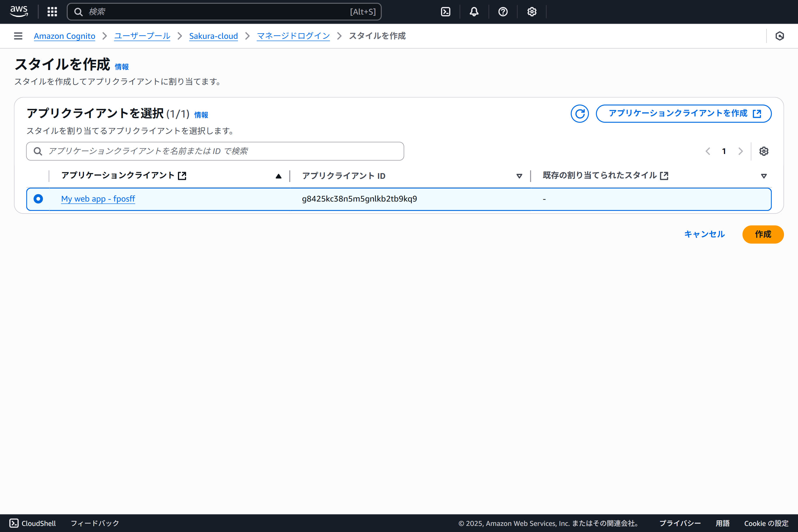This screenshot has height=532, width=798.
Task: Open the services grid menu
Action: click(x=52, y=12)
